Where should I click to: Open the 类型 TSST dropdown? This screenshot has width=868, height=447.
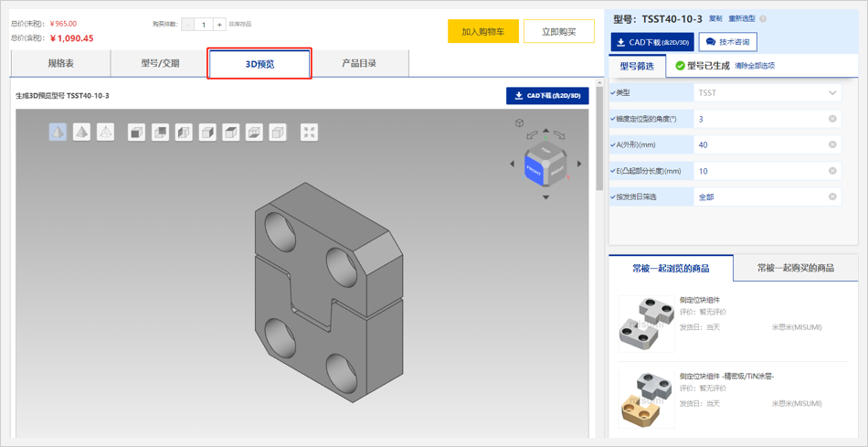pos(832,93)
